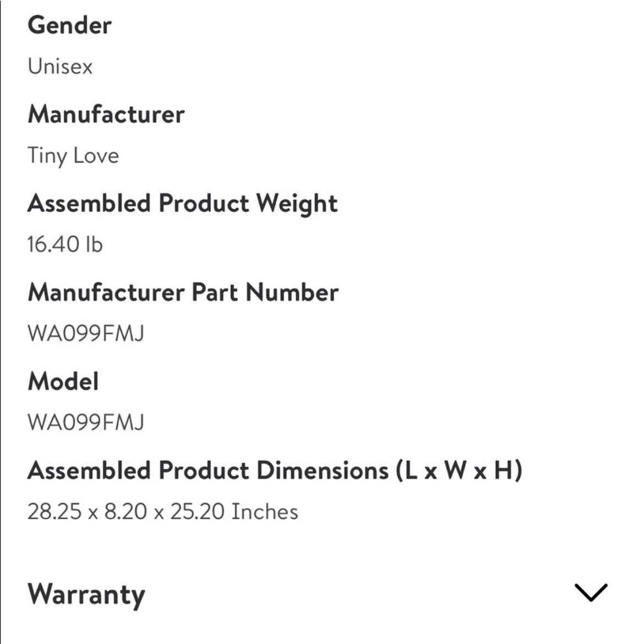Click the 28.25 x 8.20 x 25.20 Inches value
Image resolution: width=644 pixels, height=644 pixels.
point(162,512)
